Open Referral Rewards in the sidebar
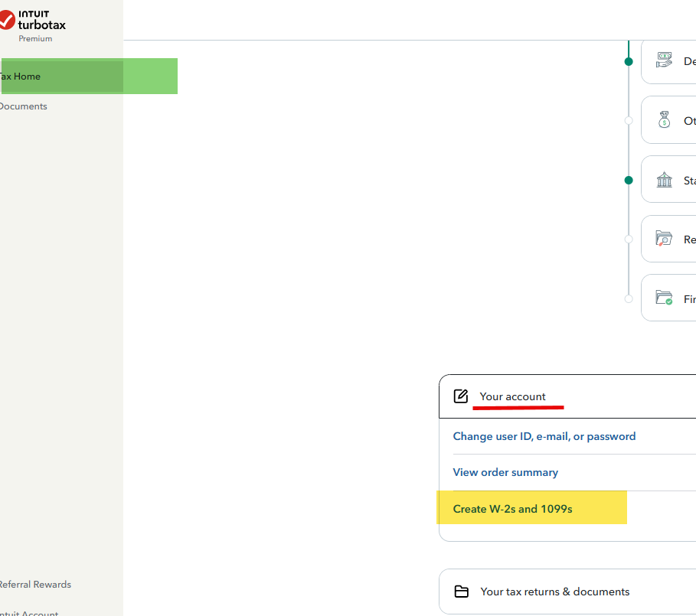 click(x=35, y=585)
